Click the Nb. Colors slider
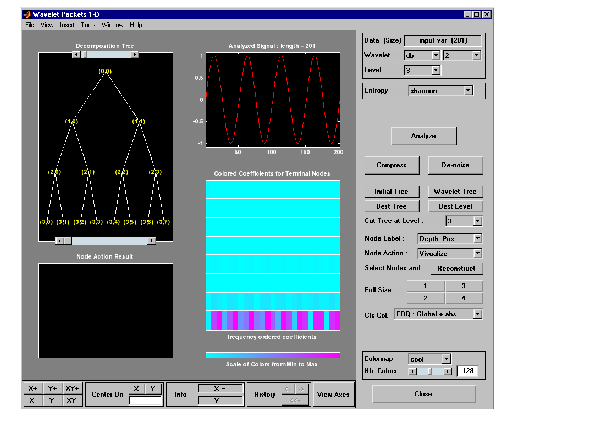Image resolution: width=600 pixels, height=435 pixels. [x=431, y=372]
